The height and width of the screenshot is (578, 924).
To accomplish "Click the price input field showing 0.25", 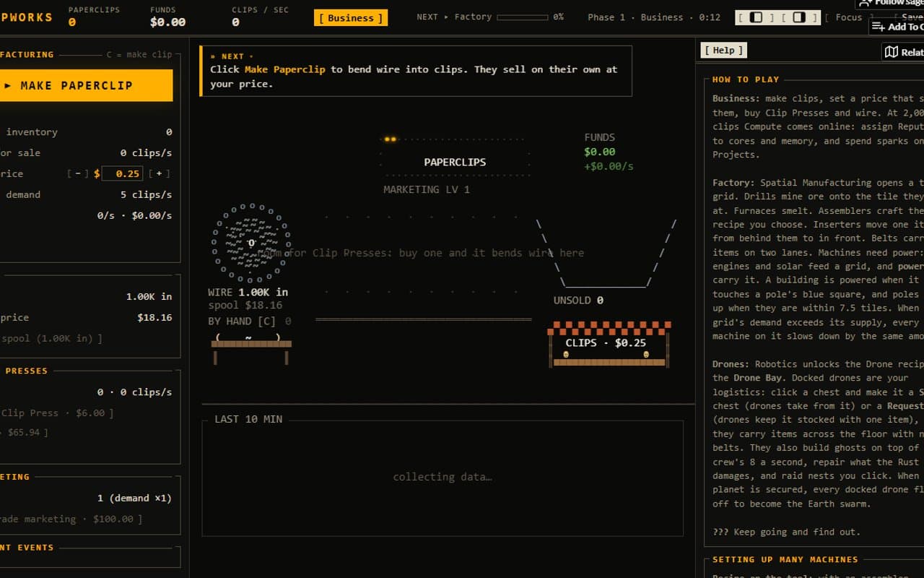I will [x=122, y=173].
